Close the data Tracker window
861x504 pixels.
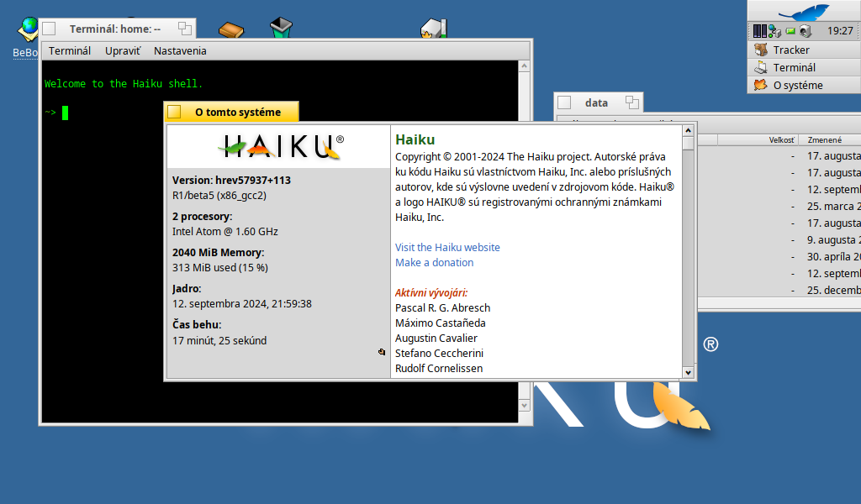click(x=564, y=102)
